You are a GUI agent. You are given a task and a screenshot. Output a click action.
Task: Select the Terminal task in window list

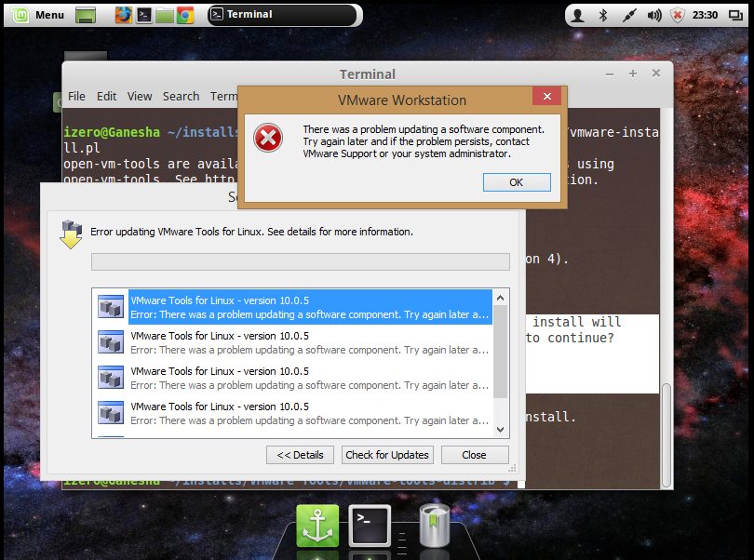(x=284, y=15)
